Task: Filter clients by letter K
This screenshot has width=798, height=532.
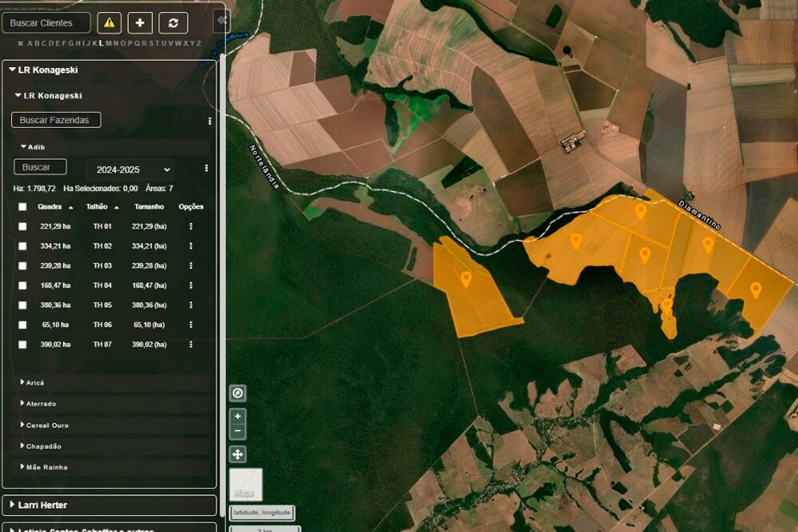Action: (x=94, y=43)
